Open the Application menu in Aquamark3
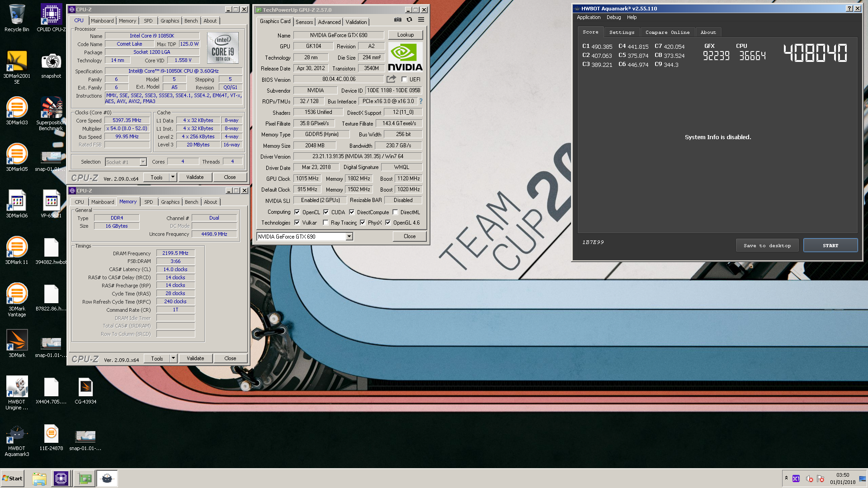Image resolution: width=868 pixels, height=488 pixels. tap(589, 17)
